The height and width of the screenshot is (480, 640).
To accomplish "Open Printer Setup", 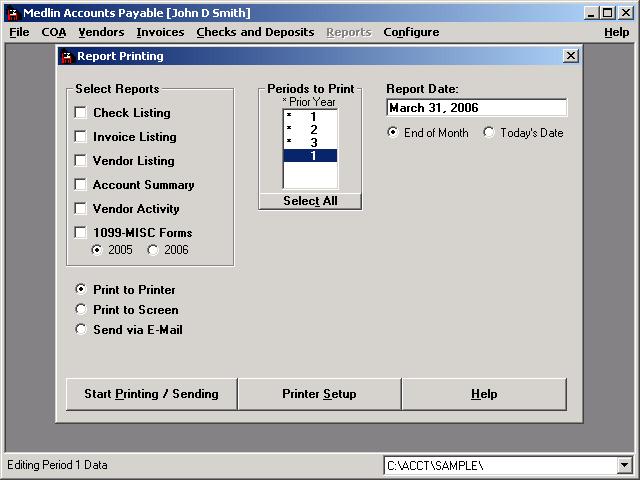I will (319, 394).
